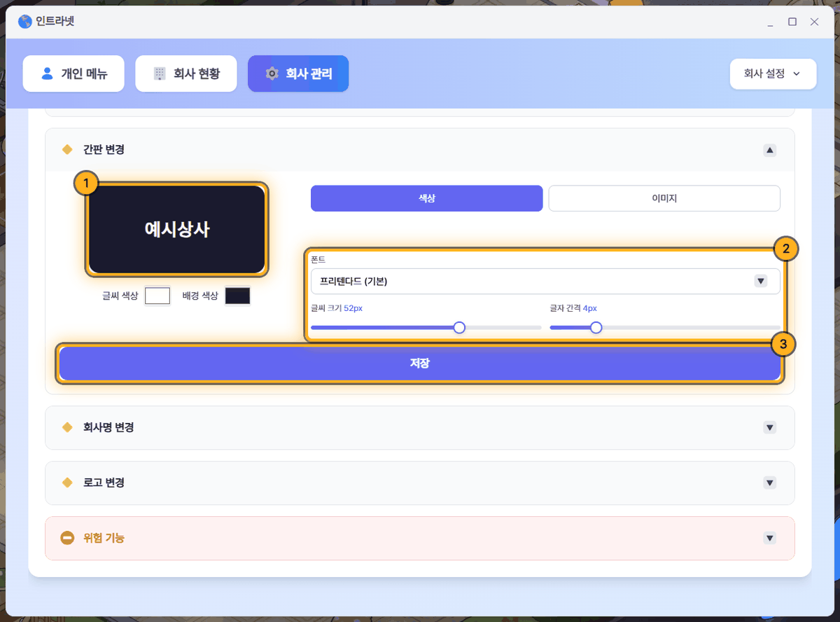Close the 인트라넷 window
This screenshot has width=840, height=622.
tap(814, 22)
